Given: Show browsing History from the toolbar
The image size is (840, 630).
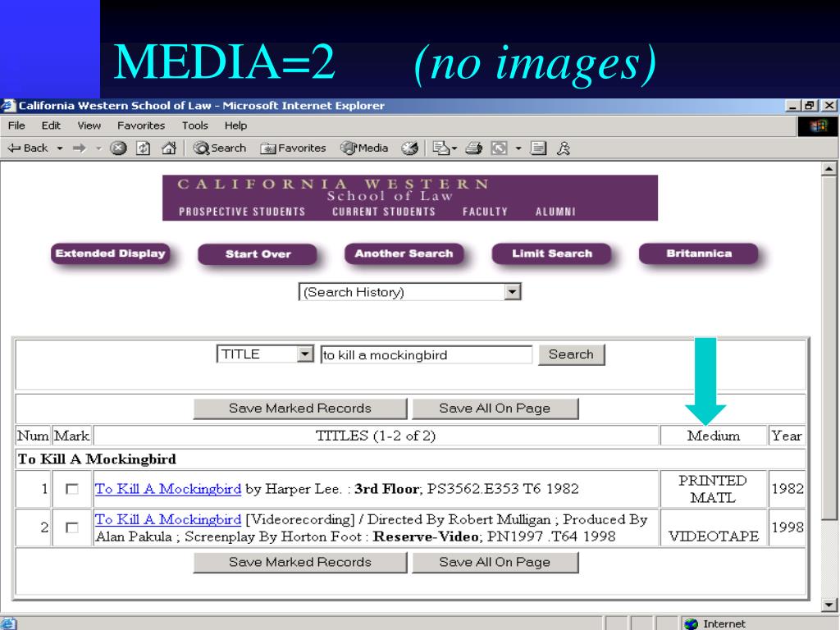Looking at the screenshot, I should tap(410, 148).
